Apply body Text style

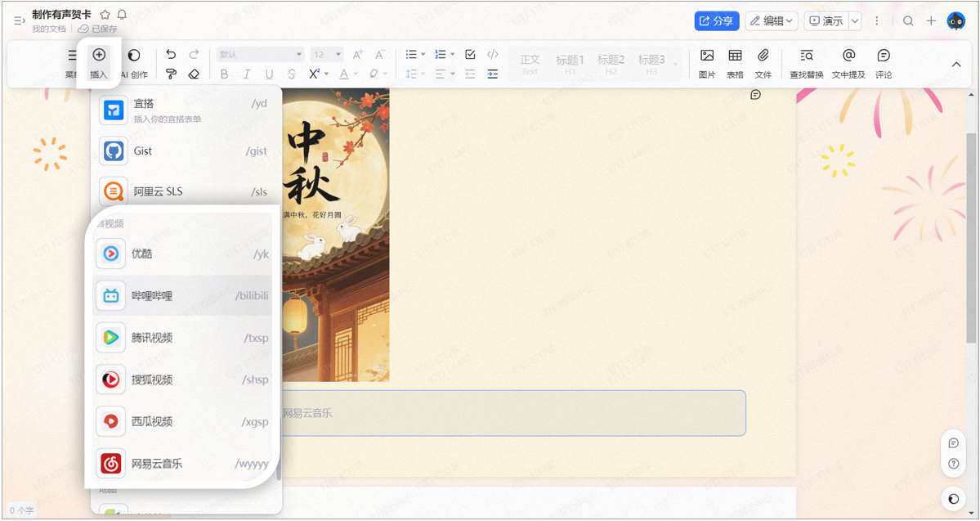[530, 65]
